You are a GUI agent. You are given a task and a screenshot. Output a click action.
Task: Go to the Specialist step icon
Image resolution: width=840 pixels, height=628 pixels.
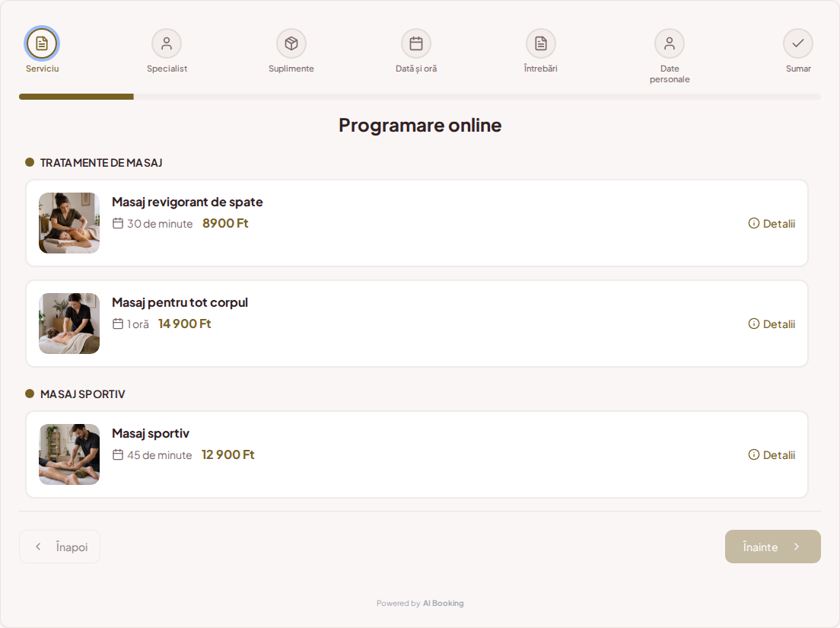(x=167, y=43)
